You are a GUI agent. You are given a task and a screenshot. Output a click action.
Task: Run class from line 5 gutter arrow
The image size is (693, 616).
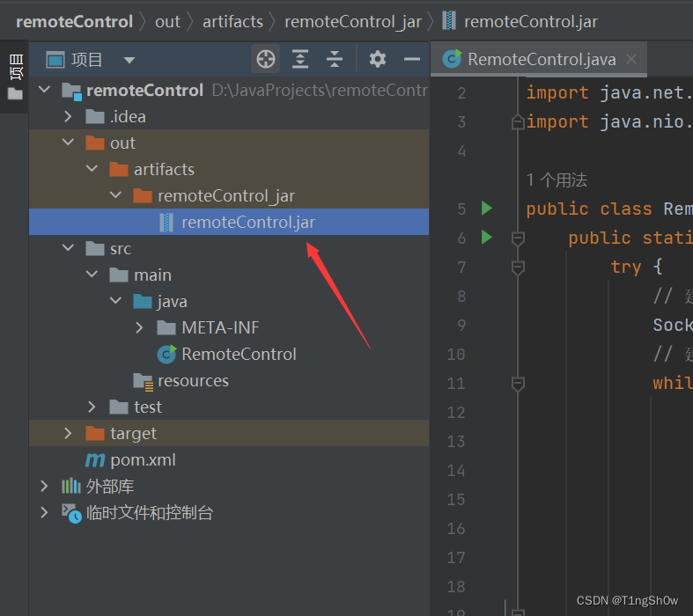coord(486,208)
